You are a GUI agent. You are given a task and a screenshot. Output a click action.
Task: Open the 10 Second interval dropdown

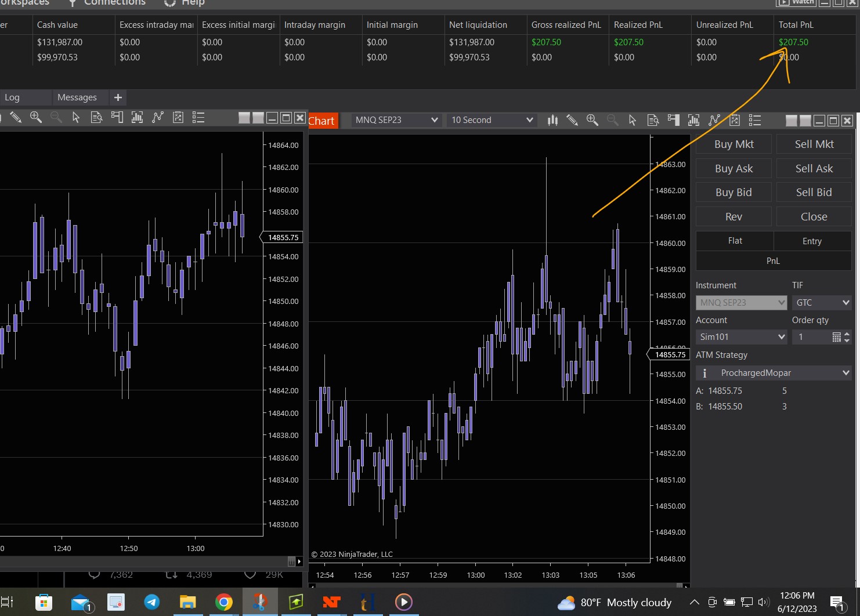(492, 120)
